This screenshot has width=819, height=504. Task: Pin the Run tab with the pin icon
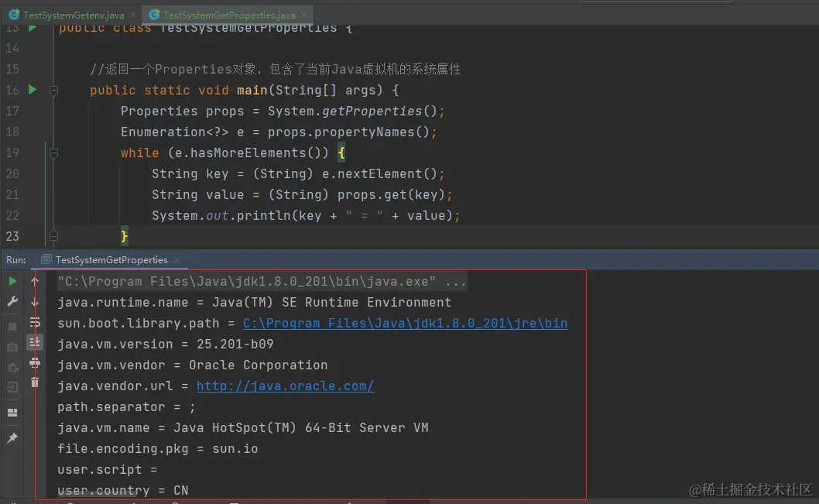coord(12,437)
